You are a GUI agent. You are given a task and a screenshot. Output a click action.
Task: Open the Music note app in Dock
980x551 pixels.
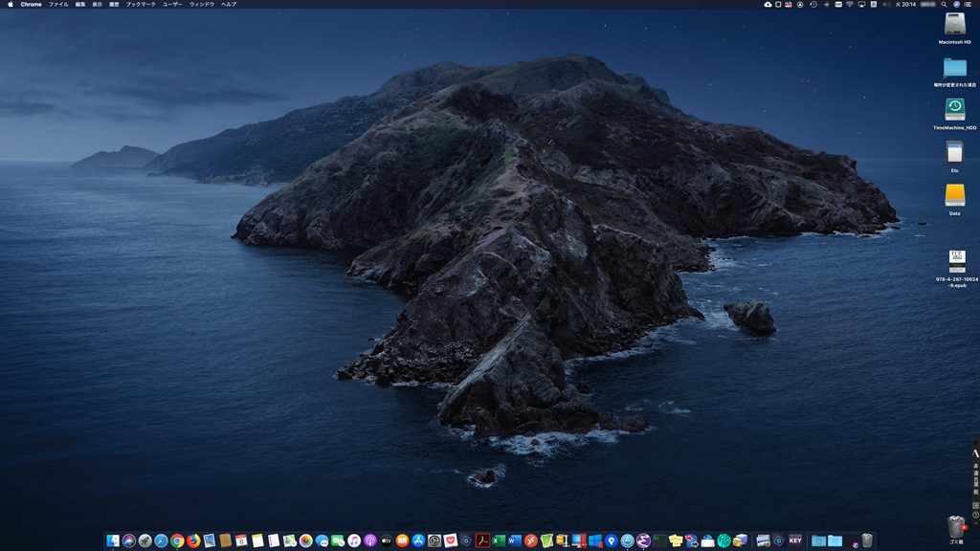point(354,540)
